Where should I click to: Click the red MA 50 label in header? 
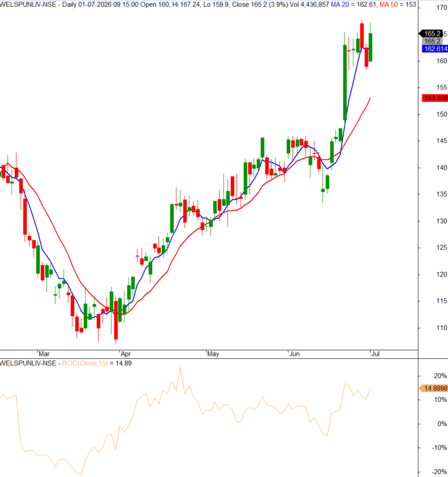point(389,4)
